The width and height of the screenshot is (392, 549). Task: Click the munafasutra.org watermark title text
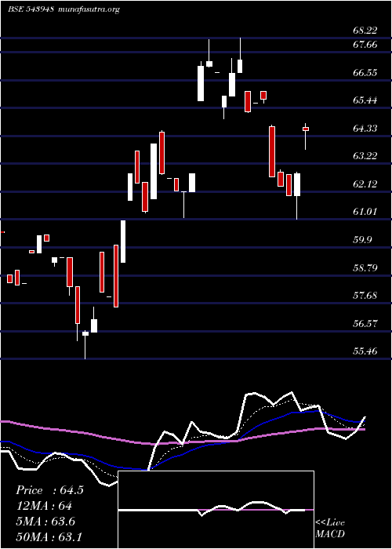pyautogui.click(x=88, y=9)
